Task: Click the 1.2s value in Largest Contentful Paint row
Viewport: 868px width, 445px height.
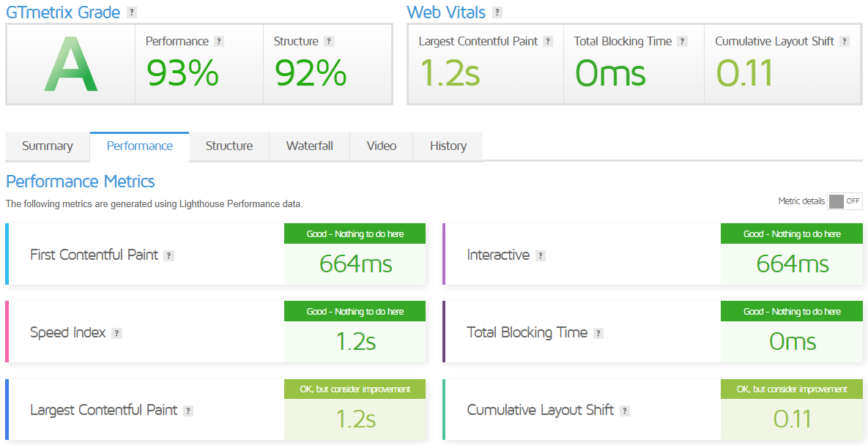Action: [355, 419]
